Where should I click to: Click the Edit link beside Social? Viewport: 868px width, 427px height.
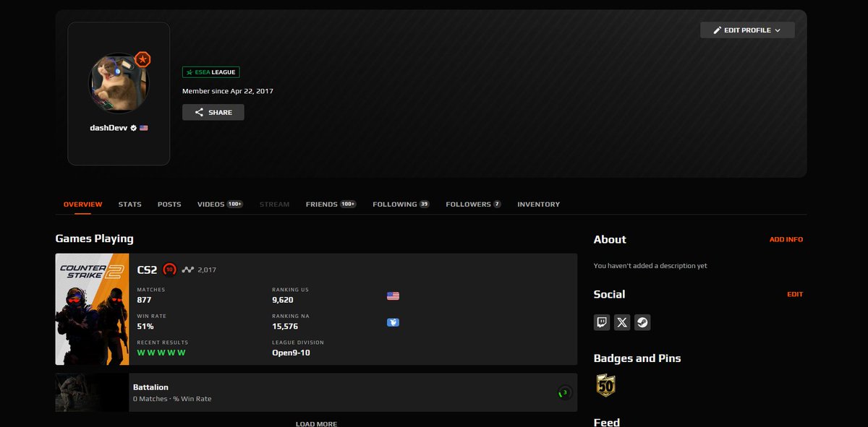click(795, 294)
